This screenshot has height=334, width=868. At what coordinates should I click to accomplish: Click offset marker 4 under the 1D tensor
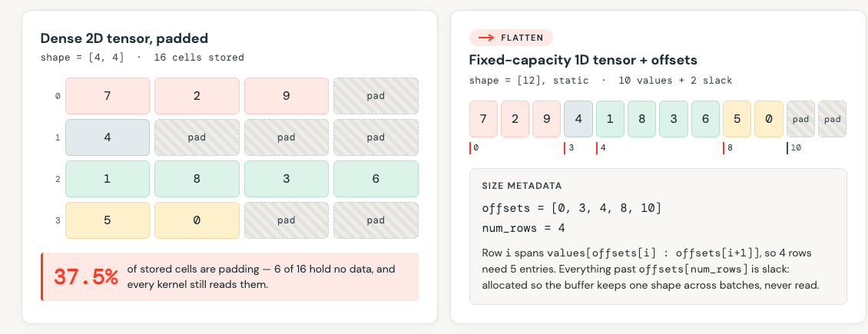(601, 148)
